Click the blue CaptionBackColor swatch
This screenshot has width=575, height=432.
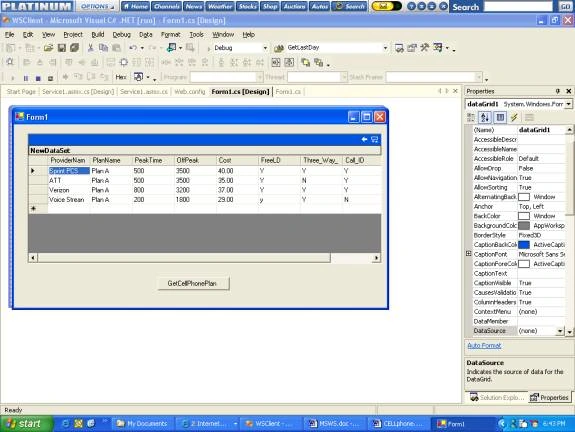[x=524, y=245]
